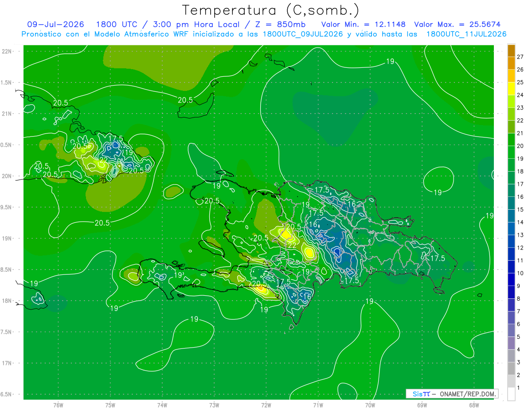Viewport: 532px width, 411px height.
Task: Click the legend value '12'
Action: [520, 248]
